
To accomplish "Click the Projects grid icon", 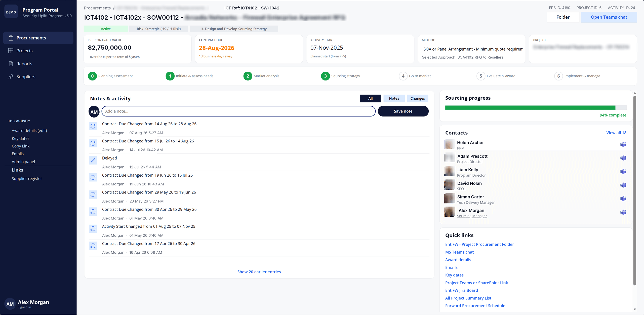I will click(11, 51).
